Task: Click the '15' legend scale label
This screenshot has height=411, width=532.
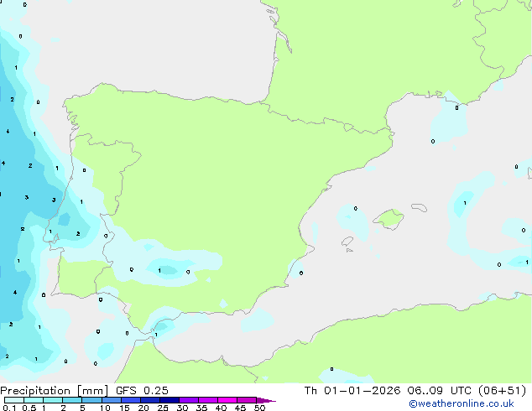Action: click(x=124, y=408)
